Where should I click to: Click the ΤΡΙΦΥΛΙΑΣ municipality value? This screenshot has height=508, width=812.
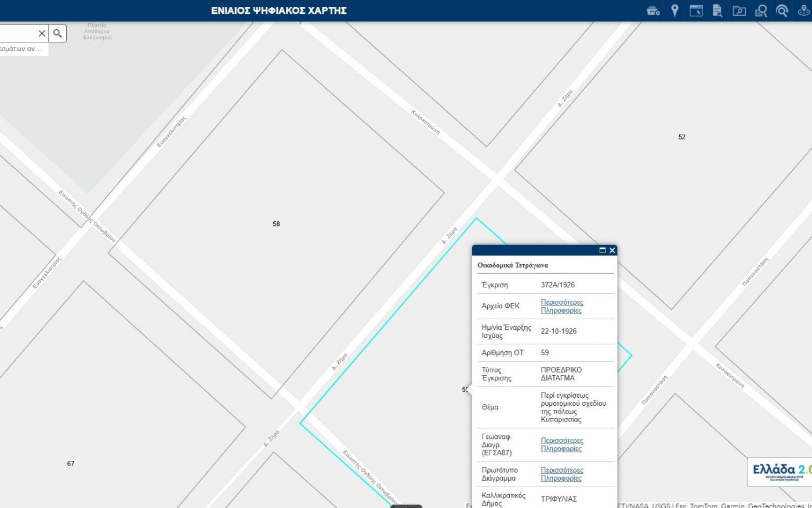[x=559, y=499]
